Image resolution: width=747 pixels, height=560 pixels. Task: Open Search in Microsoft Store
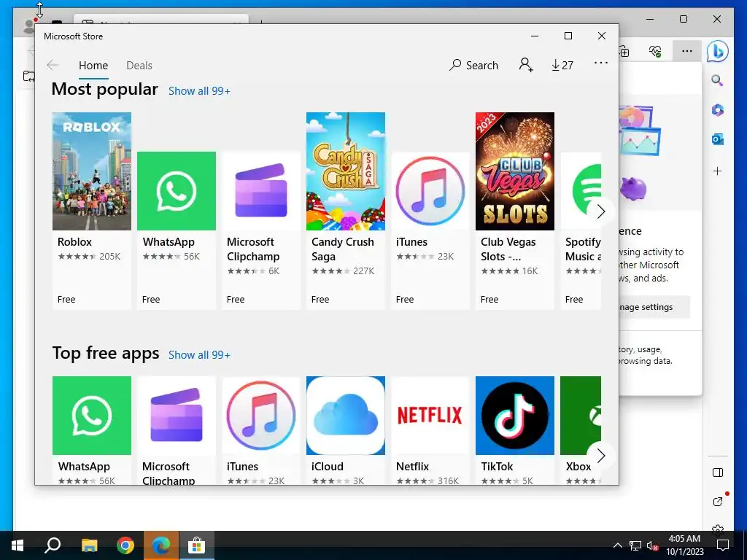[473, 65]
